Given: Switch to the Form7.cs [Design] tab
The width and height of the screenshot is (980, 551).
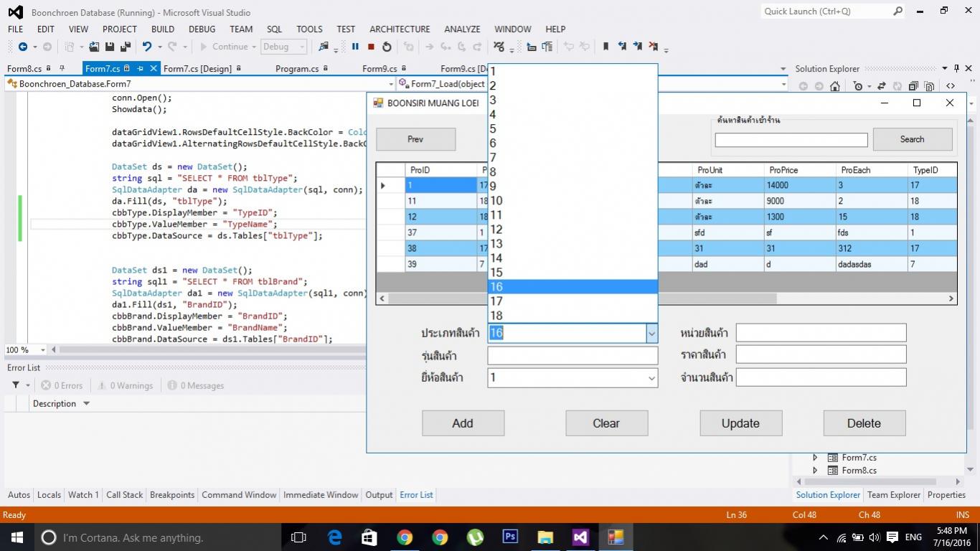Looking at the screenshot, I should tap(197, 69).
